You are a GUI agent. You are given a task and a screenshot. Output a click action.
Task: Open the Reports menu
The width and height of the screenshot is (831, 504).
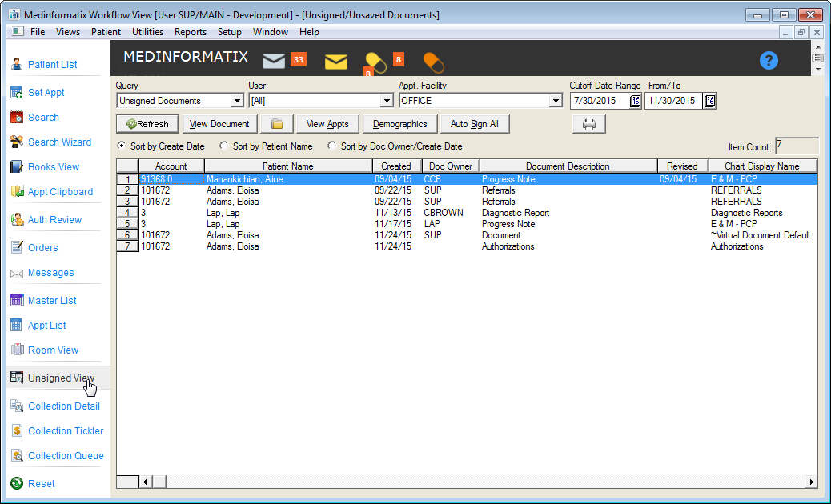(x=191, y=32)
